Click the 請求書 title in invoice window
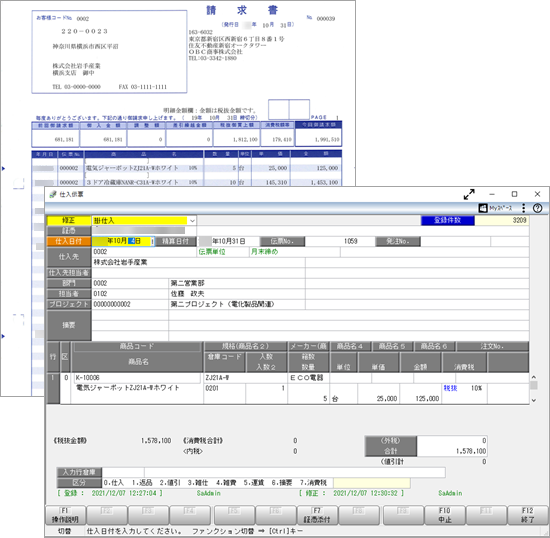550x538 pixels. pyautogui.click(x=242, y=10)
